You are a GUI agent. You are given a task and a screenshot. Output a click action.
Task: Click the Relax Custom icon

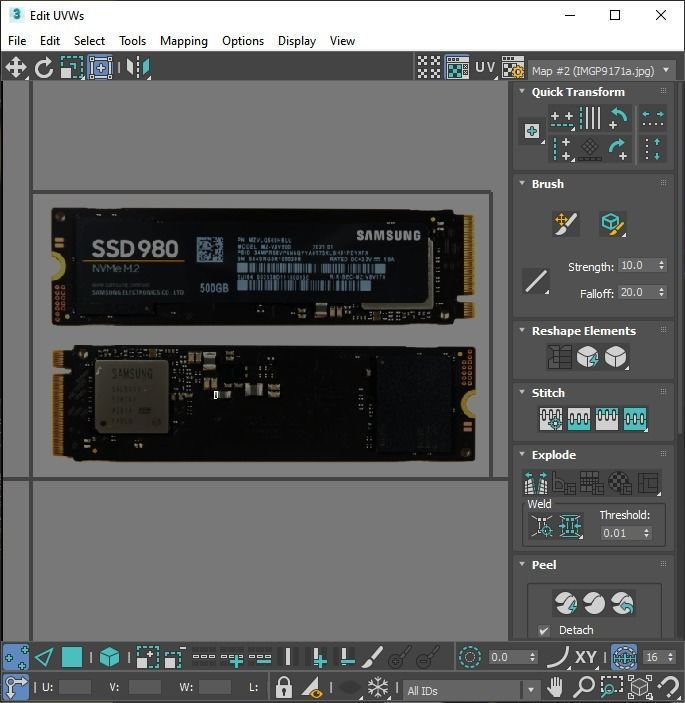tap(616, 357)
